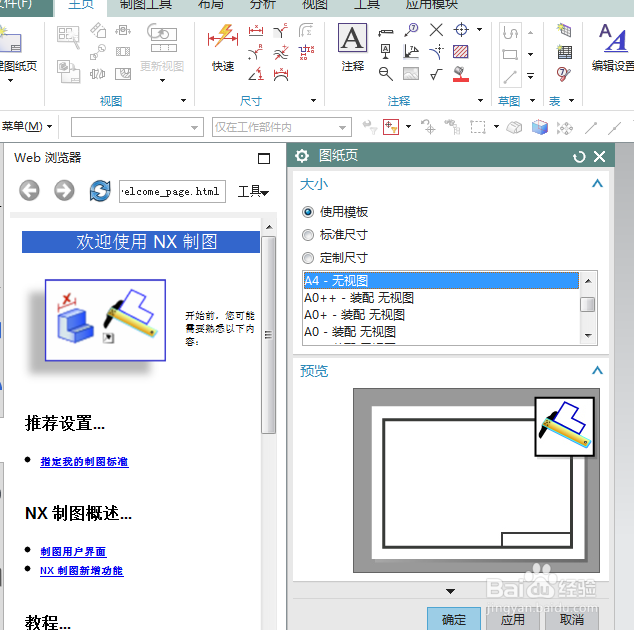Screen dimensions: 634x630
Task: Reset the 图纸页 dialog with circular arrow
Action: (x=579, y=156)
